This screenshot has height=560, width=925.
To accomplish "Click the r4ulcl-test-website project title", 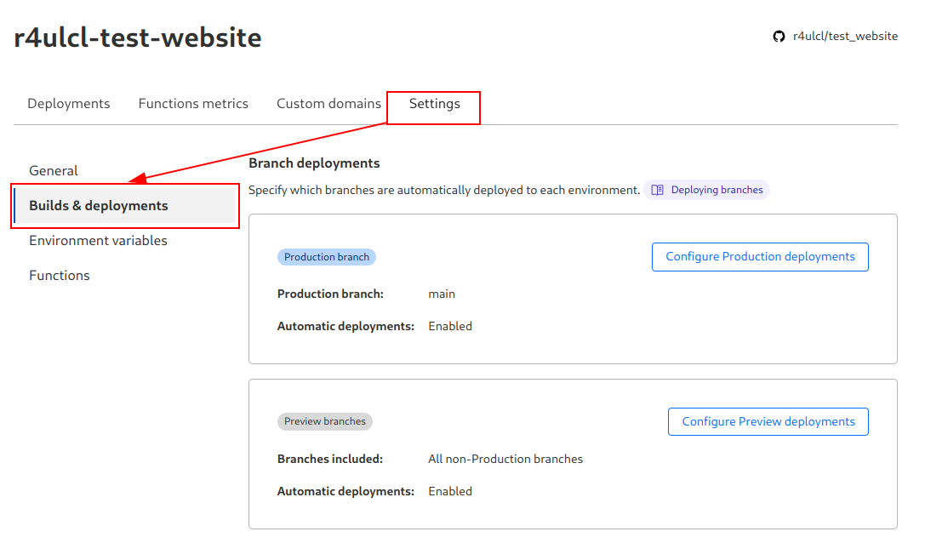I will pos(139,37).
